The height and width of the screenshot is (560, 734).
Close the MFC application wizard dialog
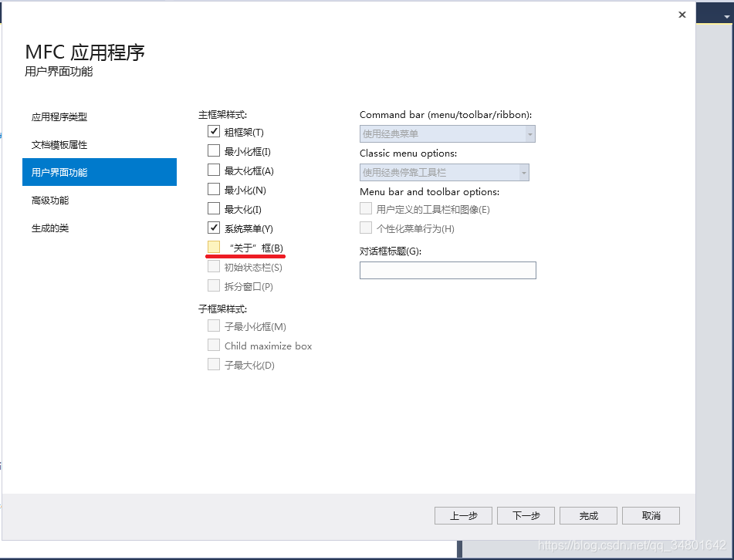click(x=682, y=15)
